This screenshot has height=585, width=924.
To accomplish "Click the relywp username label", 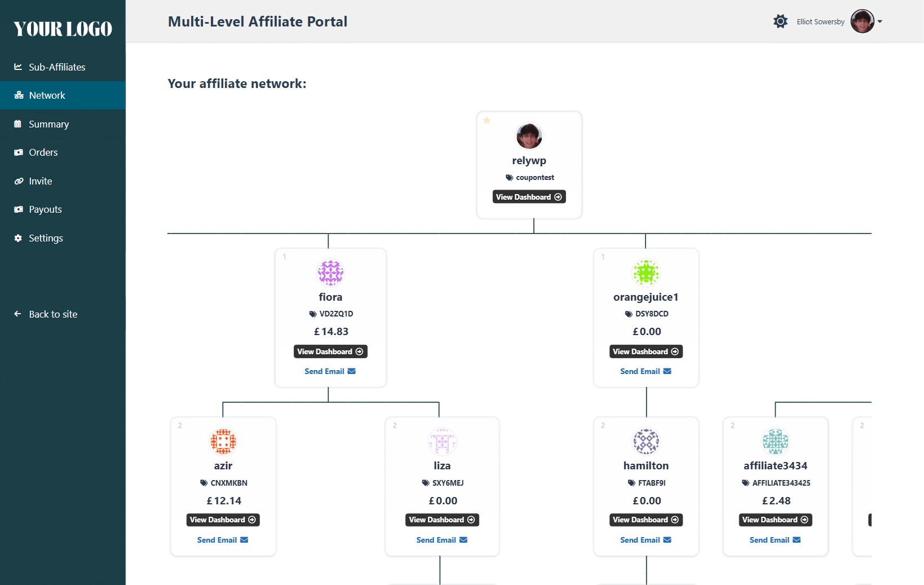I will [529, 161].
